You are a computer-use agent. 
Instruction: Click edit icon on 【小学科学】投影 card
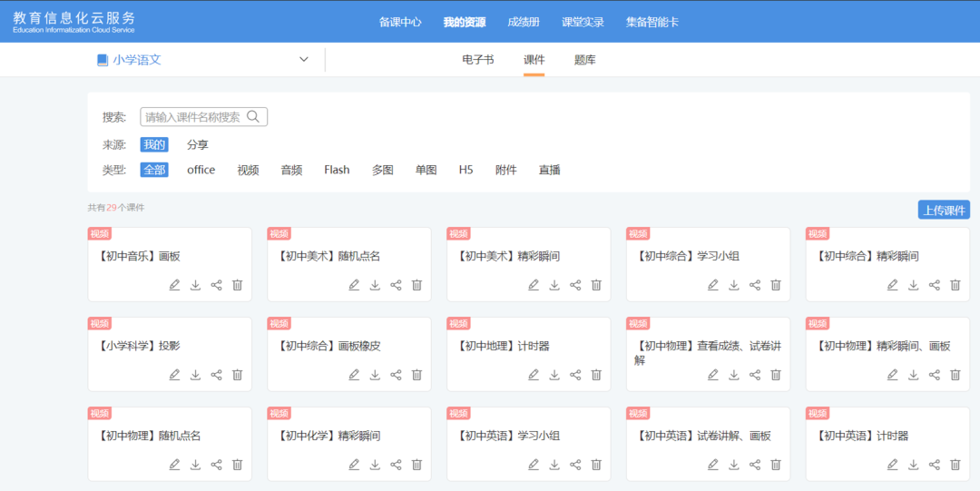pos(174,375)
